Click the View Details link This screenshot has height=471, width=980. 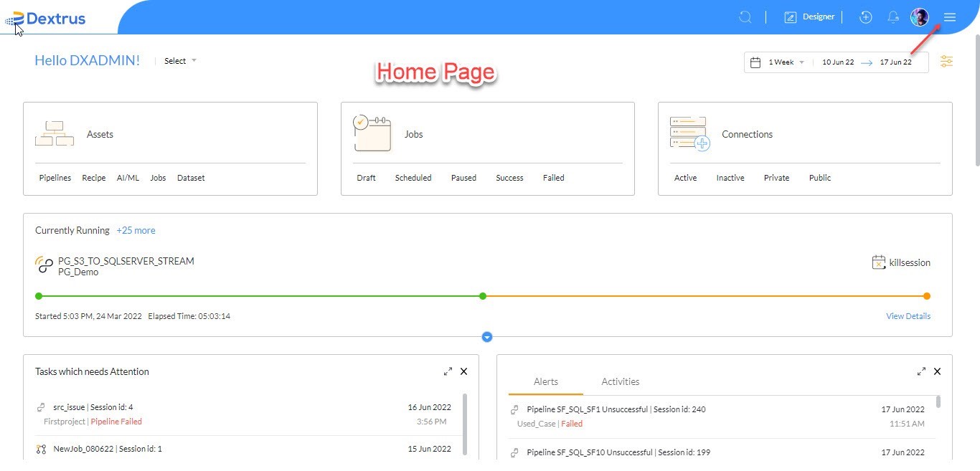[x=908, y=316]
